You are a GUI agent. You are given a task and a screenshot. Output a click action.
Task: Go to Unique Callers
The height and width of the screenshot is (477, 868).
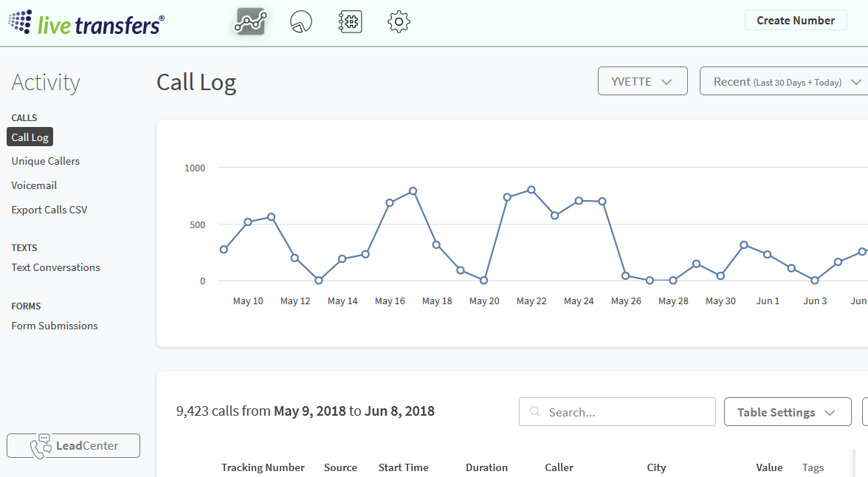46,161
